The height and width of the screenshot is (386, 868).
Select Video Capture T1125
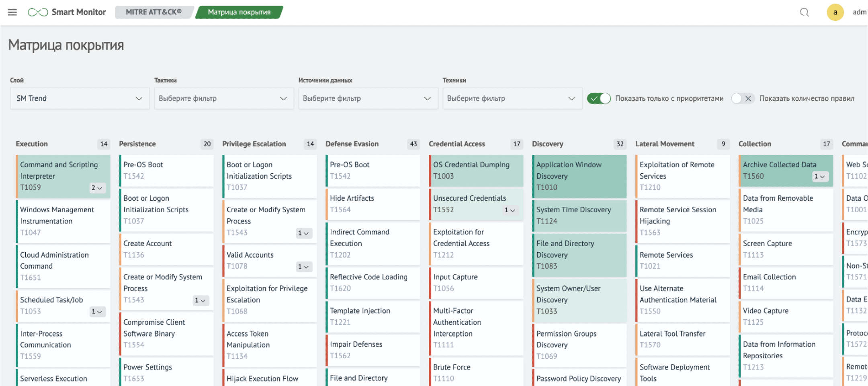coord(786,317)
